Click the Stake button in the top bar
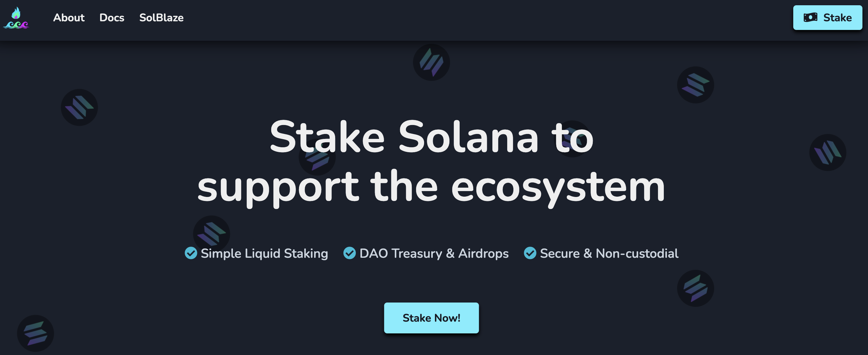The image size is (868, 355). 828,18
